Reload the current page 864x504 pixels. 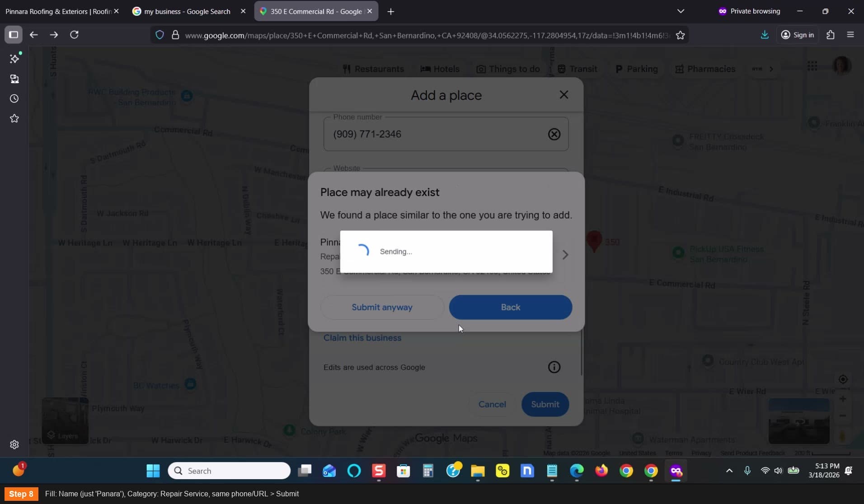(x=75, y=35)
